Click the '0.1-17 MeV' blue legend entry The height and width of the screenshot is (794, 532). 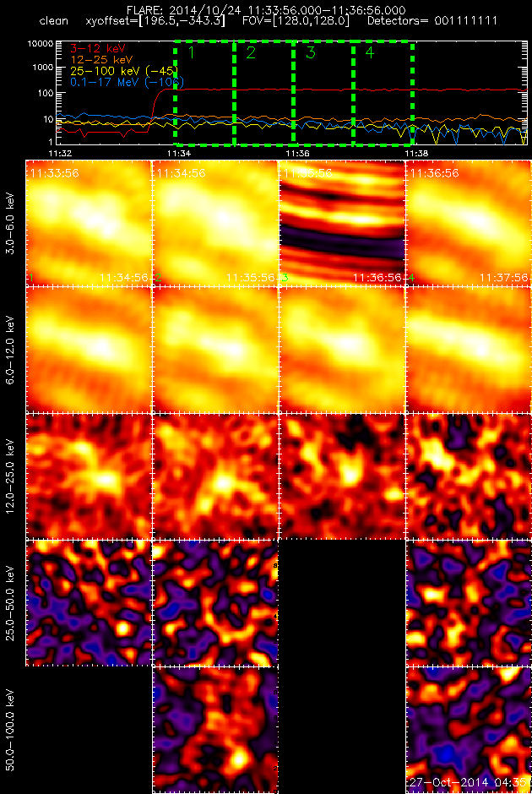pyautogui.click(x=127, y=82)
